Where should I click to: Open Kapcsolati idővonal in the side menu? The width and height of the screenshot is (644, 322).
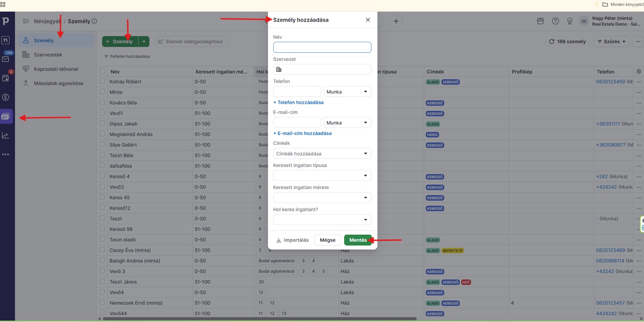coord(56,69)
